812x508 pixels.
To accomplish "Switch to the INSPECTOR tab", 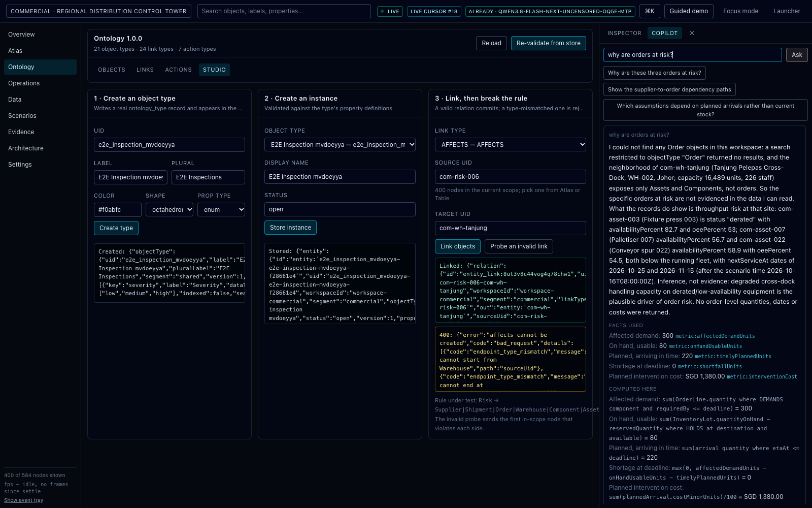I will (x=624, y=33).
